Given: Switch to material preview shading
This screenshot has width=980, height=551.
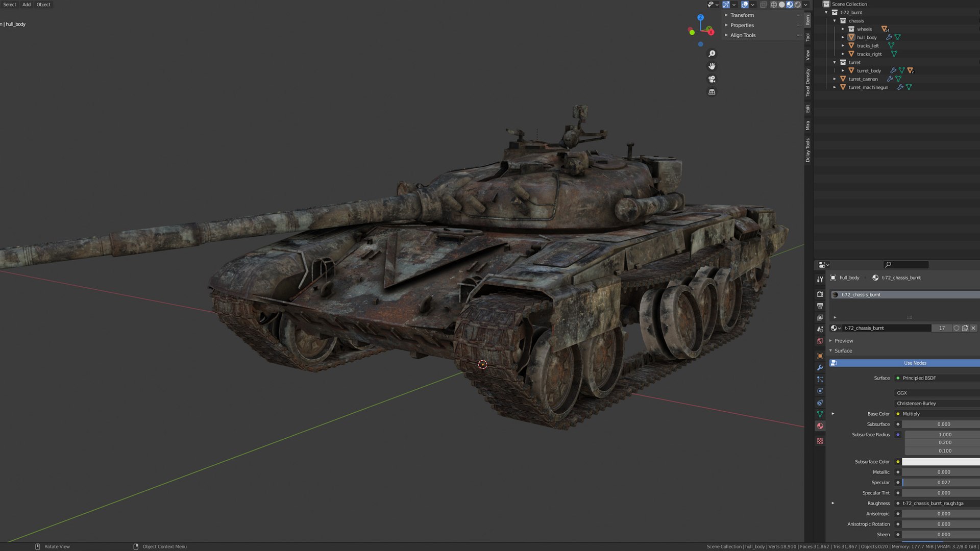Looking at the screenshot, I should (790, 5).
